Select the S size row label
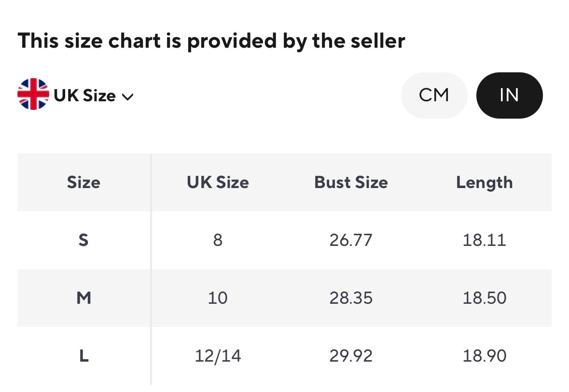The image size is (569, 392). [83, 240]
